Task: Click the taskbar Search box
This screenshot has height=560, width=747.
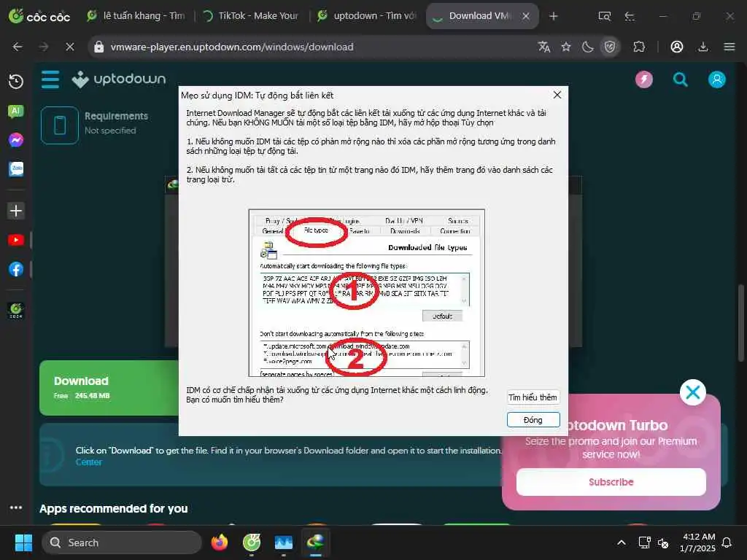Action: (122, 542)
